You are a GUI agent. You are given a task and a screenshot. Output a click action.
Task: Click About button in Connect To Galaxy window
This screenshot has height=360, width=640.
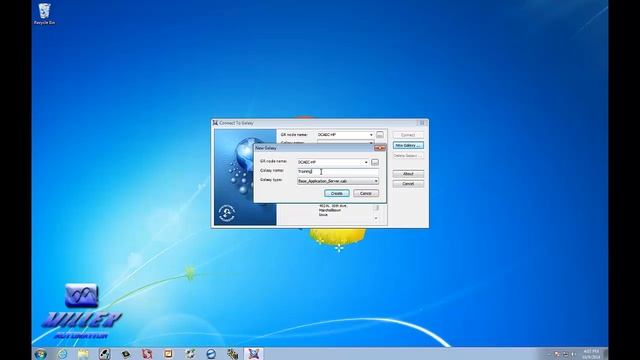pyautogui.click(x=408, y=174)
